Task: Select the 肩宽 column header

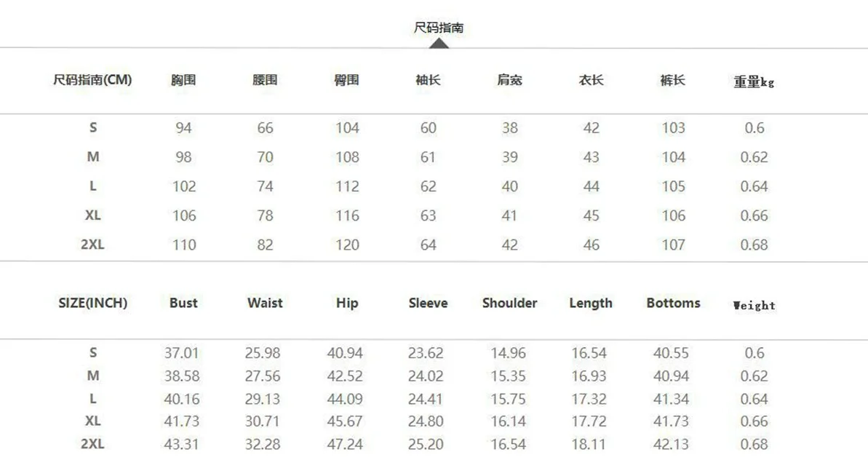Action: (509, 80)
